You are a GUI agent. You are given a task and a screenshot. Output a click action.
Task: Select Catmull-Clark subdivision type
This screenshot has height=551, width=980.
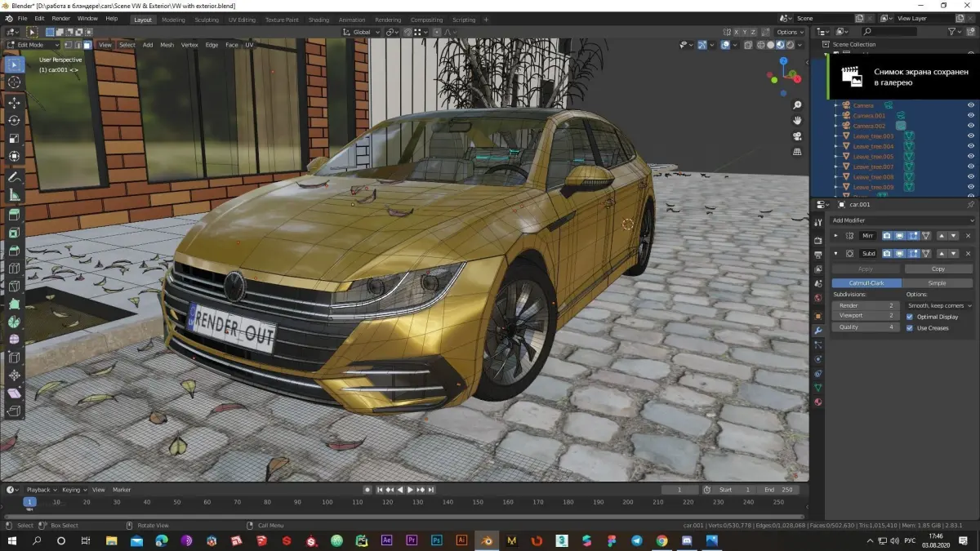[x=866, y=282]
